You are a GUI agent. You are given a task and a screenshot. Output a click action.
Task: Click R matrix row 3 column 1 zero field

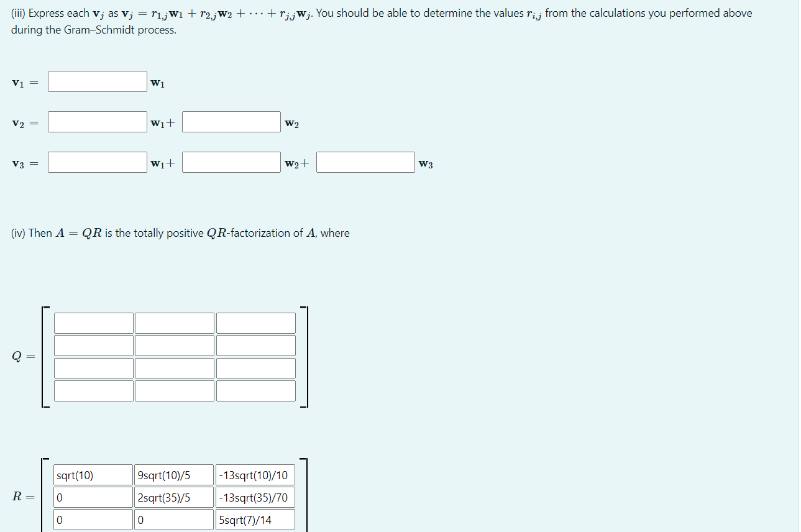93,520
